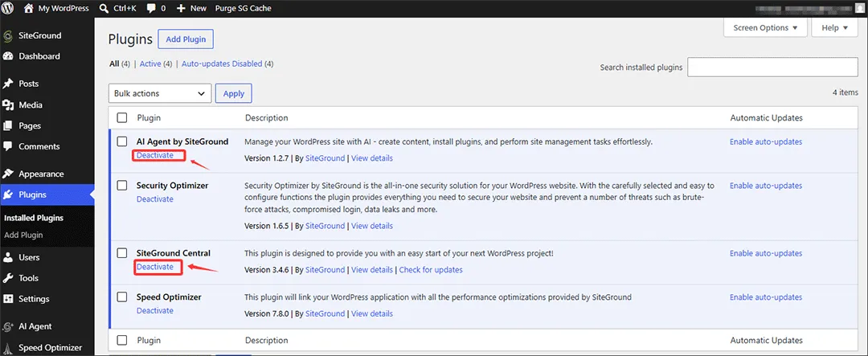The height and width of the screenshot is (356, 868).
Task: View details of Security Optimizer
Action: point(372,226)
